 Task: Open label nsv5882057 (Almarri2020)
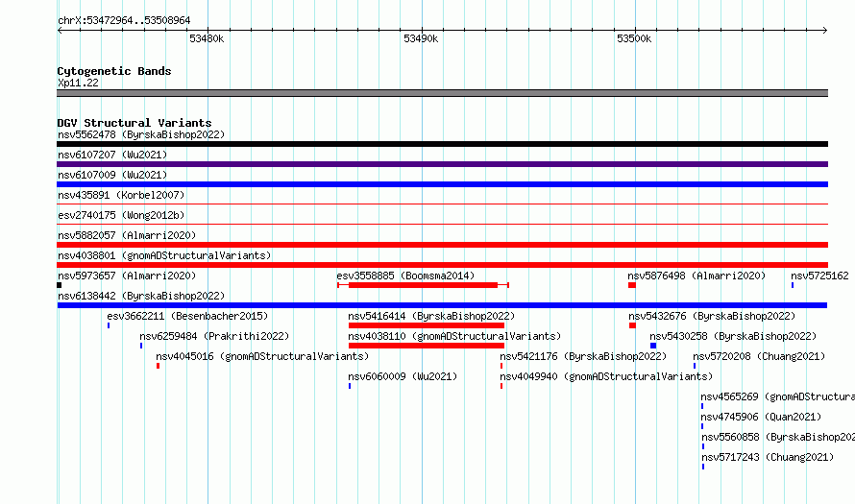point(127,235)
